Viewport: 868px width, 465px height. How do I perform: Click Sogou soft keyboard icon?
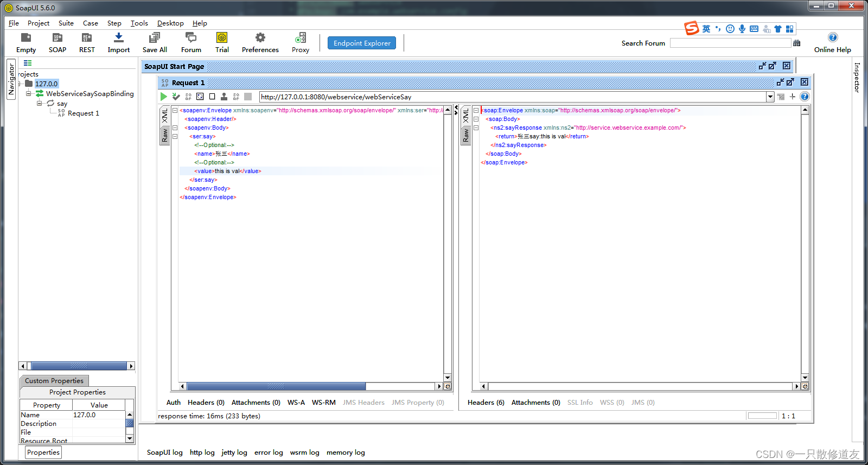(754, 29)
